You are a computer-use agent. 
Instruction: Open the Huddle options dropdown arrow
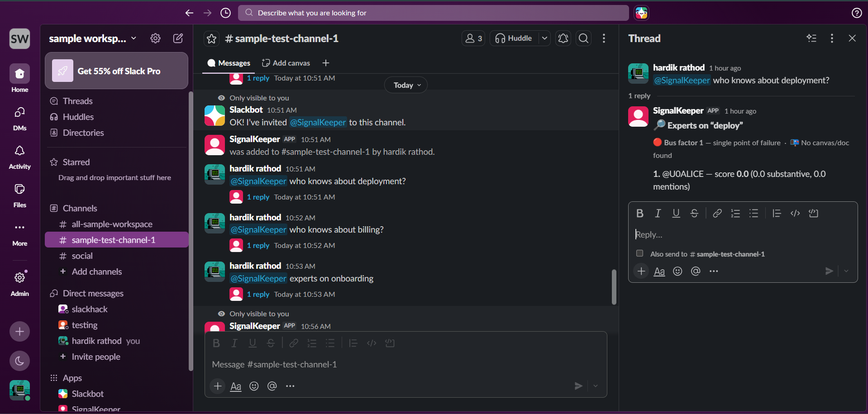point(545,38)
